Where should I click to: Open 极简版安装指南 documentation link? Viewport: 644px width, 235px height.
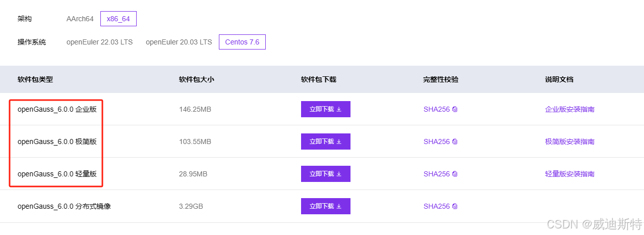pos(569,142)
